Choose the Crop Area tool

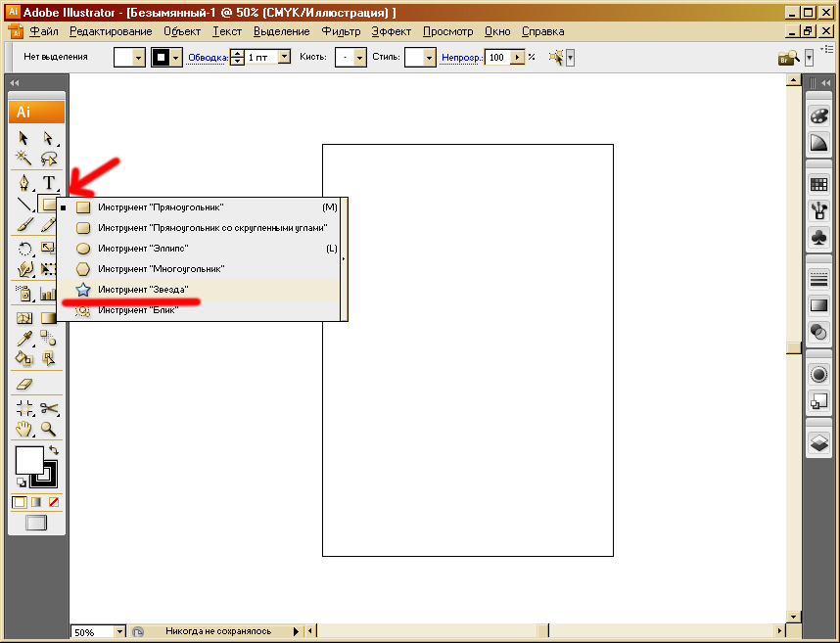tap(23, 408)
